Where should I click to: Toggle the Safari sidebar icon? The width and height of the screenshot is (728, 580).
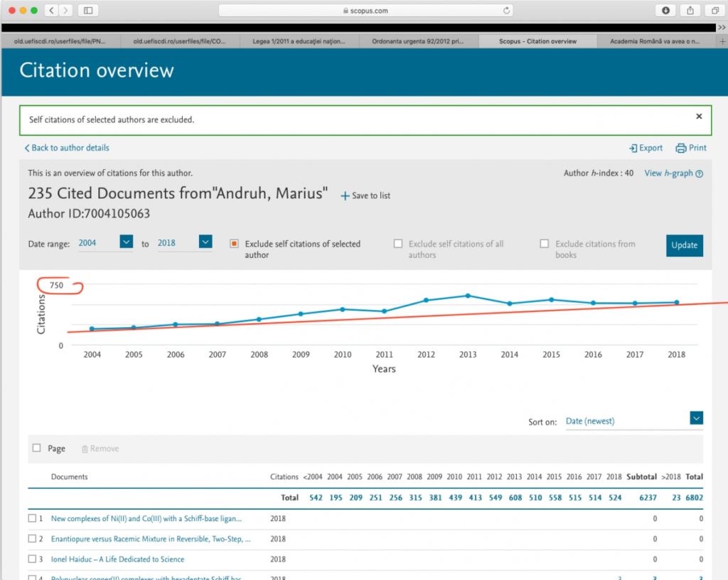[x=87, y=10]
